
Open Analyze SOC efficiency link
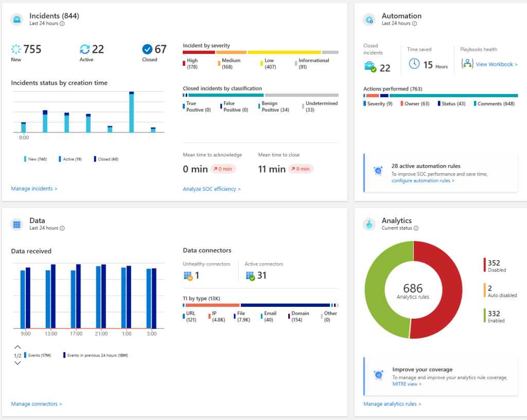click(x=212, y=189)
